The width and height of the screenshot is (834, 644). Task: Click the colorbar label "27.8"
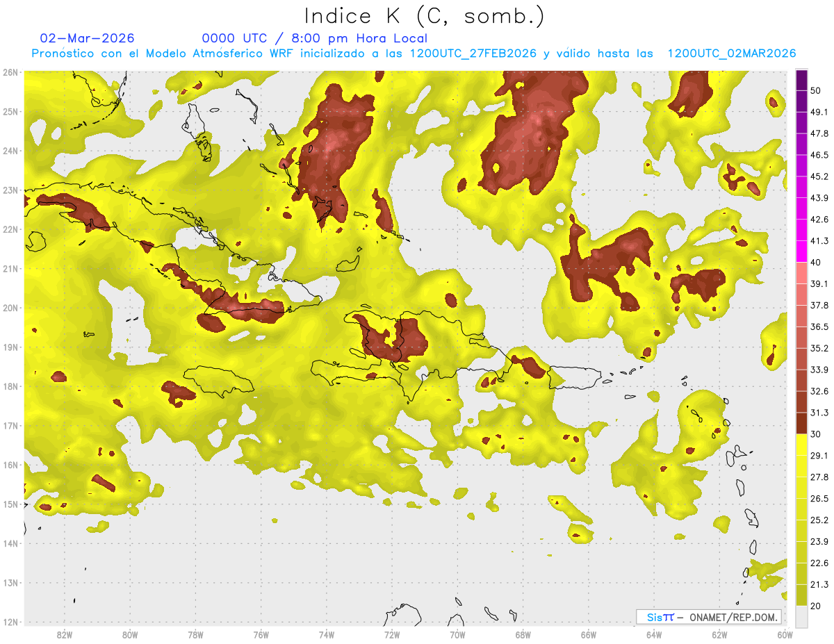click(x=819, y=477)
